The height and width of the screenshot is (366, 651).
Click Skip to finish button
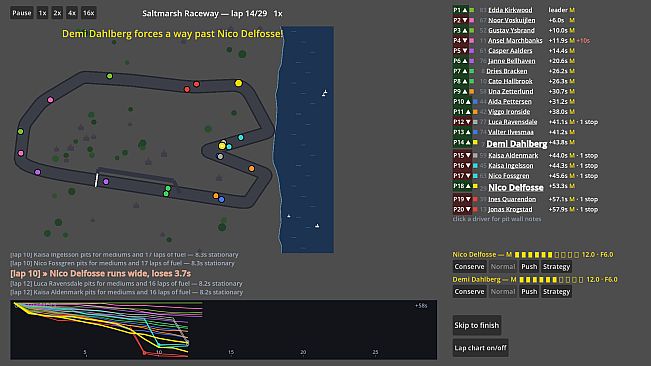(x=477, y=325)
